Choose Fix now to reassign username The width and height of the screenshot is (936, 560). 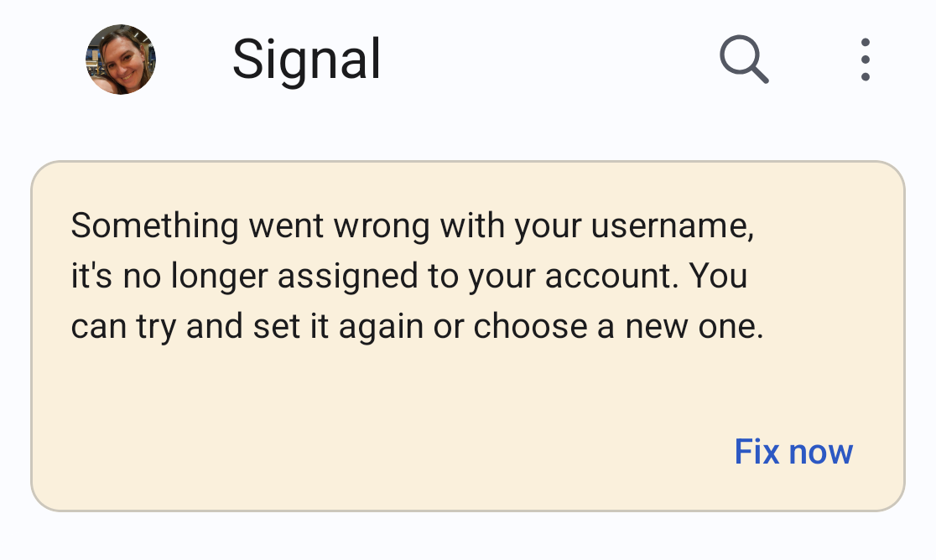[793, 452]
